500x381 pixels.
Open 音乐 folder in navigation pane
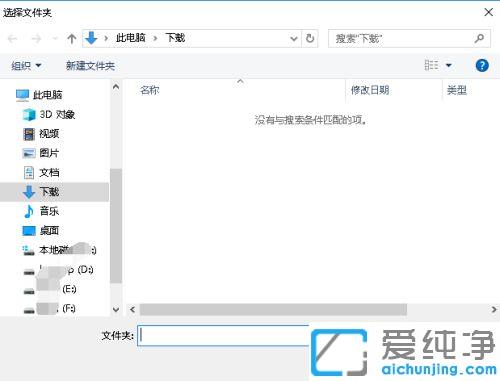(x=49, y=211)
